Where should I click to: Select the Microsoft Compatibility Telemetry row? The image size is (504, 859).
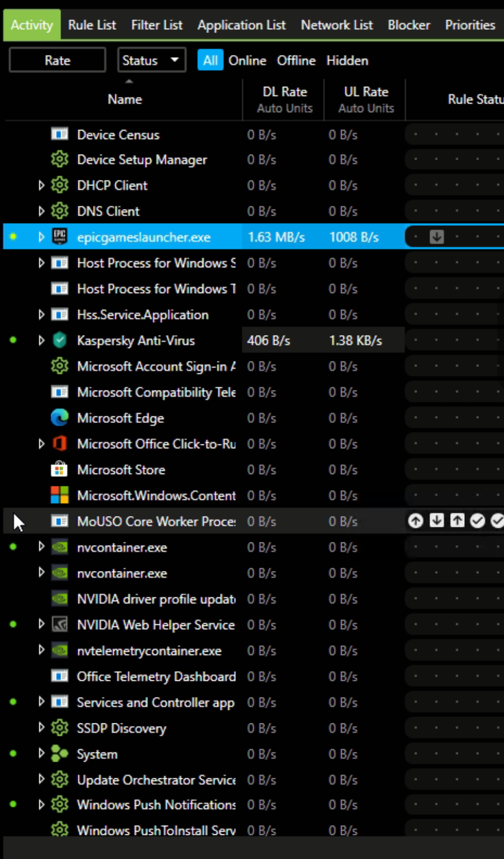[253, 392]
